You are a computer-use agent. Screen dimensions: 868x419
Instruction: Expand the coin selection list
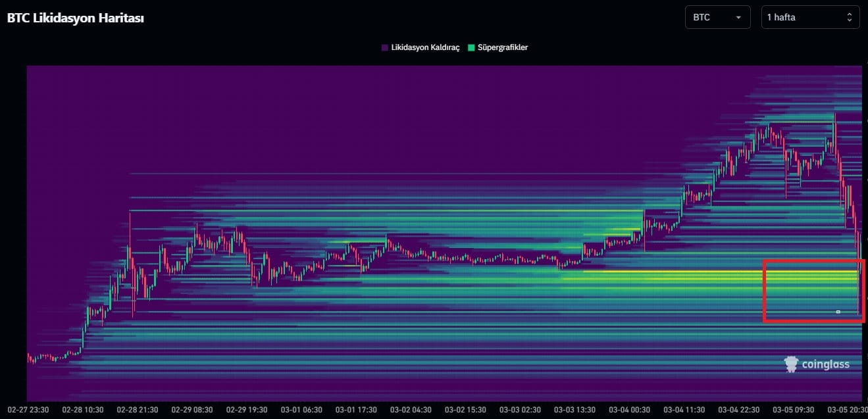(x=717, y=17)
